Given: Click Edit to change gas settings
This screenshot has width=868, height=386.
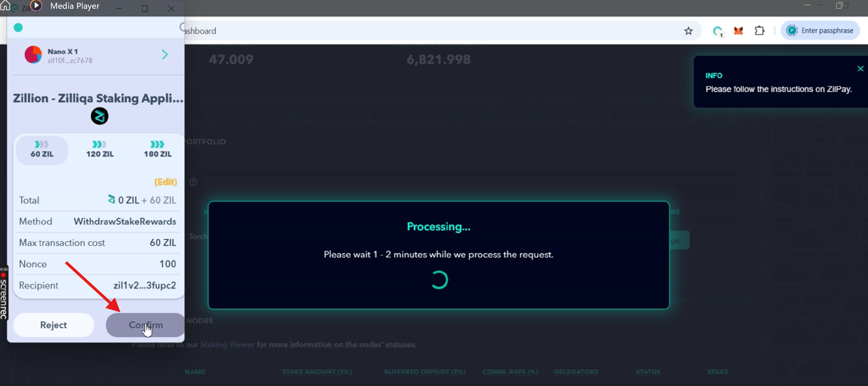Looking at the screenshot, I should click(x=166, y=182).
